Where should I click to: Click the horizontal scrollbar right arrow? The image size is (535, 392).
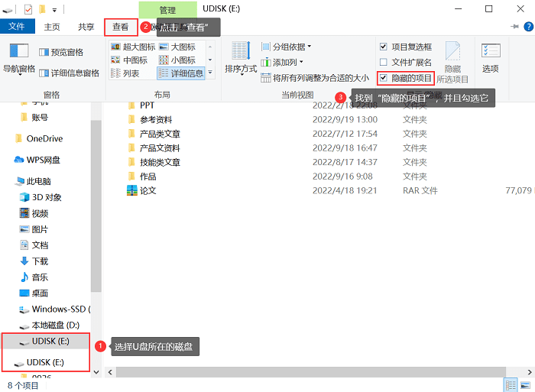(529, 372)
